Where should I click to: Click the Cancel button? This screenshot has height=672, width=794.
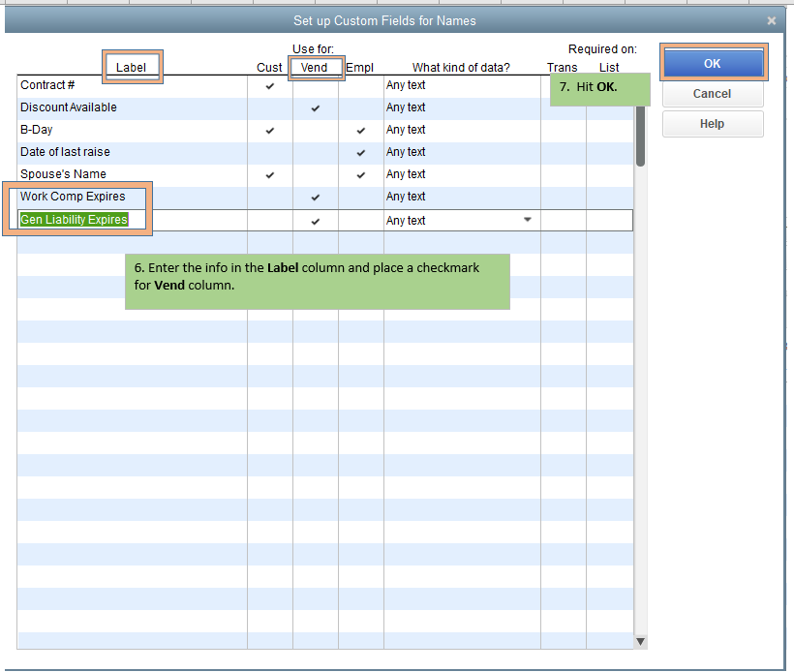coord(712,94)
